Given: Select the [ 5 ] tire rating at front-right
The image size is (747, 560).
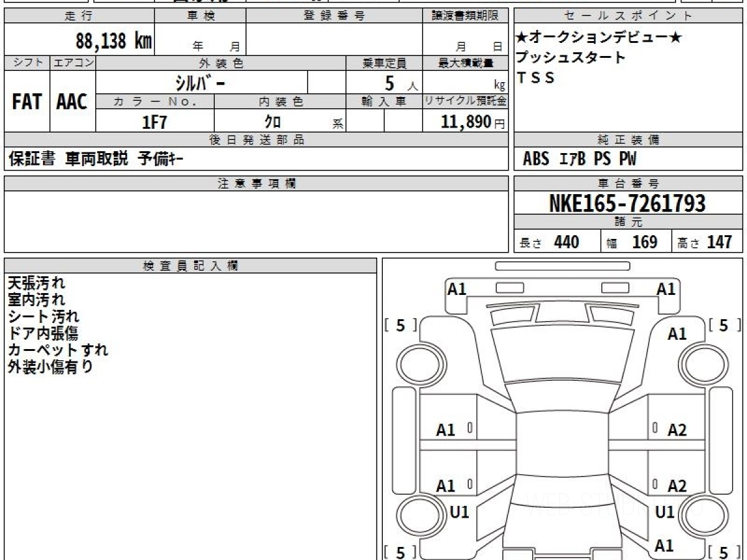Looking at the screenshot, I should (x=723, y=325).
